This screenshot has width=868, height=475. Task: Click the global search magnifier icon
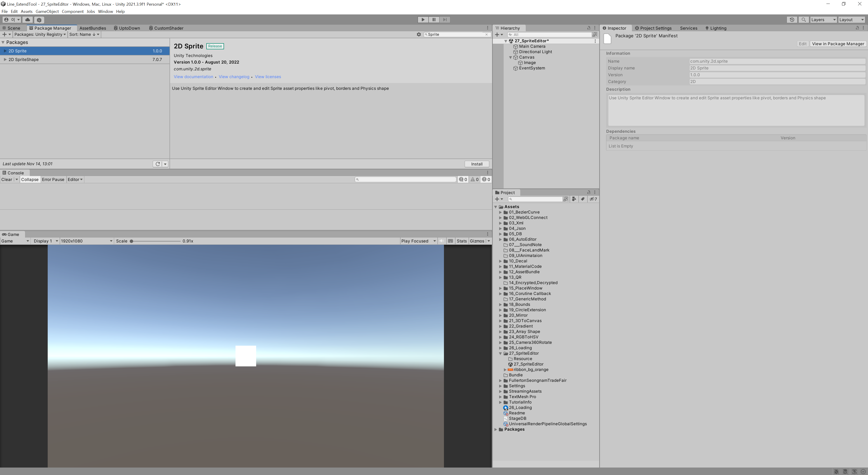[803, 19]
